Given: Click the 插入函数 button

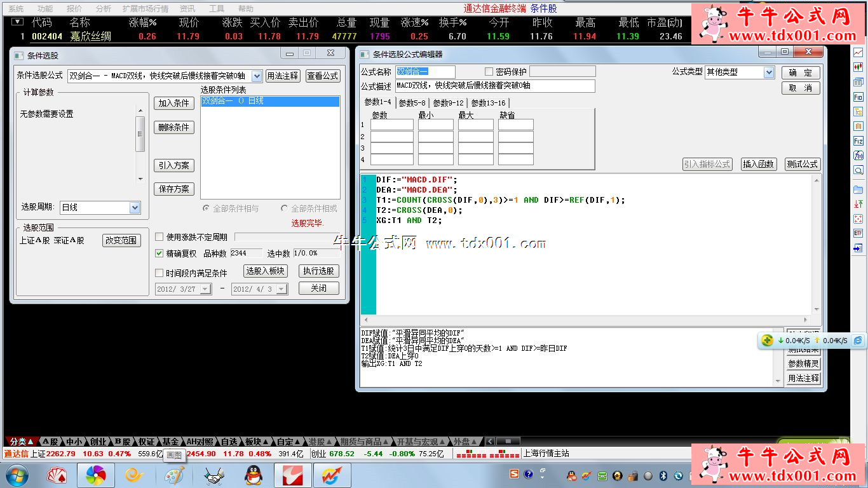Looking at the screenshot, I should [x=759, y=164].
